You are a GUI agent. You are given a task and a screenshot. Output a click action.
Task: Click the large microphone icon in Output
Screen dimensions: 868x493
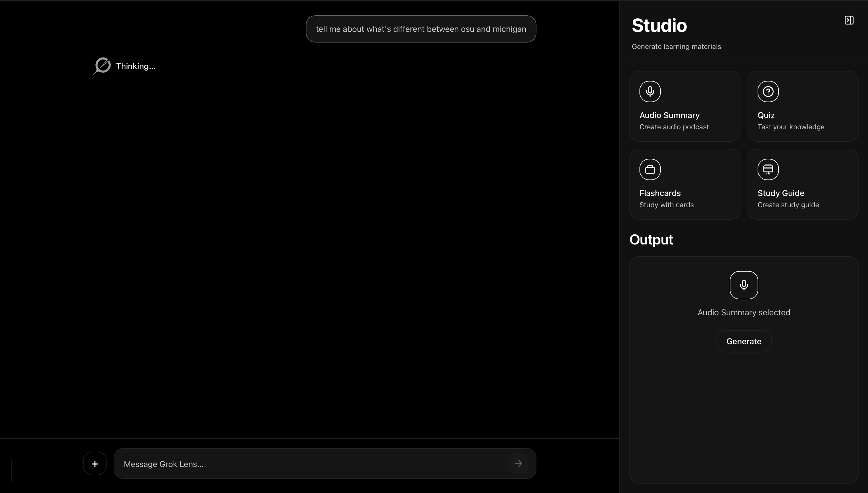click(x=743, y=285)
